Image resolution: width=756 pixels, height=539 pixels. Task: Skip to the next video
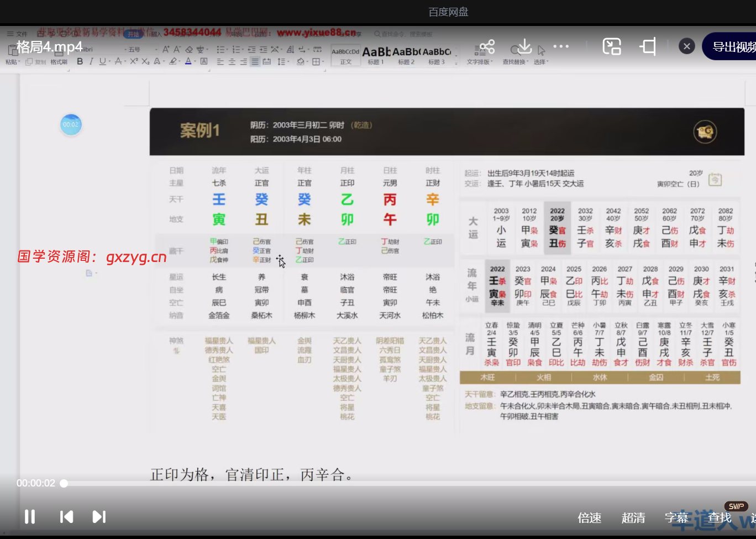coord(99,517)
